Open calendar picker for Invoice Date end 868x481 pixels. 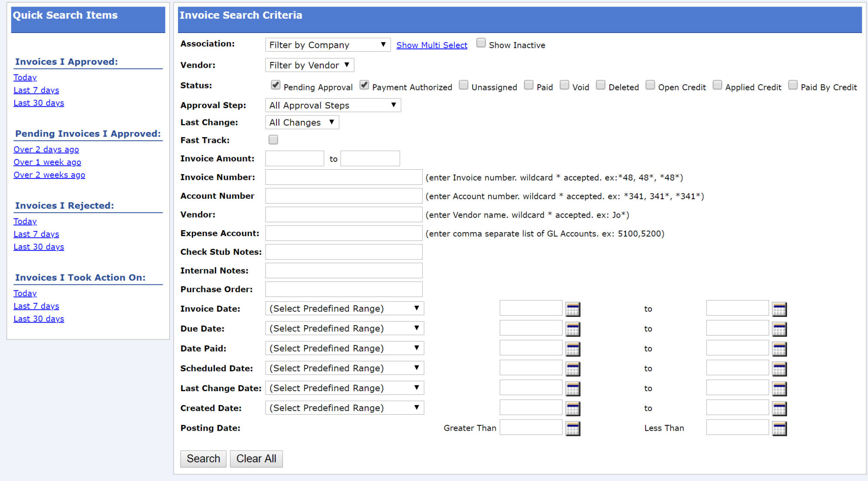point(779,309)
